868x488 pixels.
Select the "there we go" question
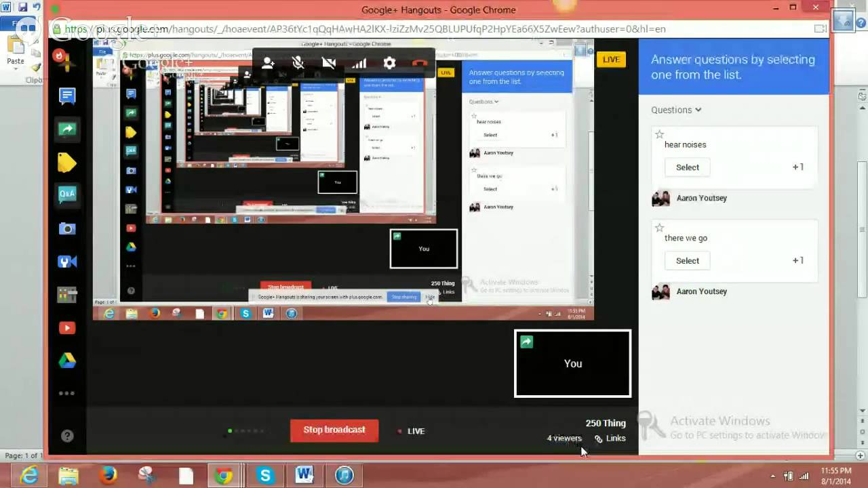coord(687,261)
